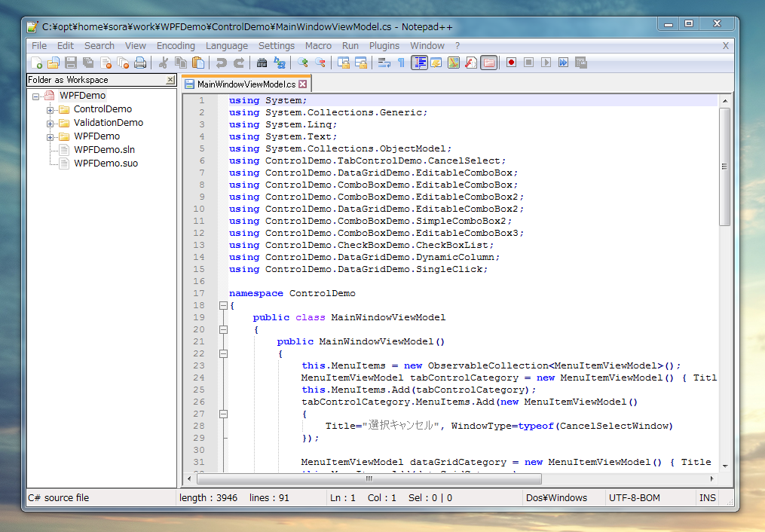
Task: Click the Print icon in the toolbar
Action: pyautogui.click(x=140, y=63)
